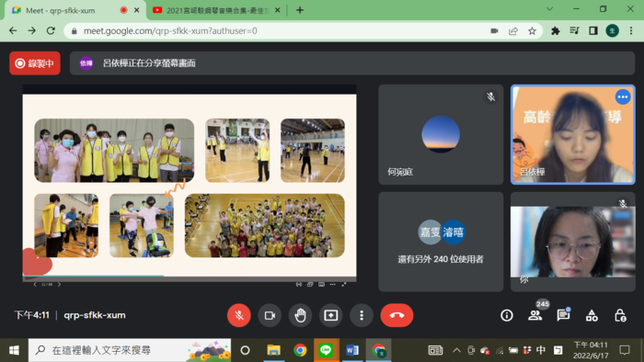Click the 錄製中 recording indicator
This screenshot has height=362, width=644.
[35, 63]
